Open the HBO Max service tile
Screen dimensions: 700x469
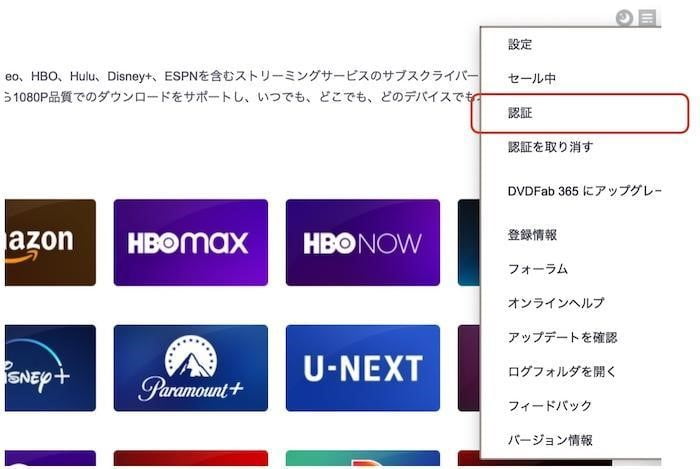(x=191, y=242)
